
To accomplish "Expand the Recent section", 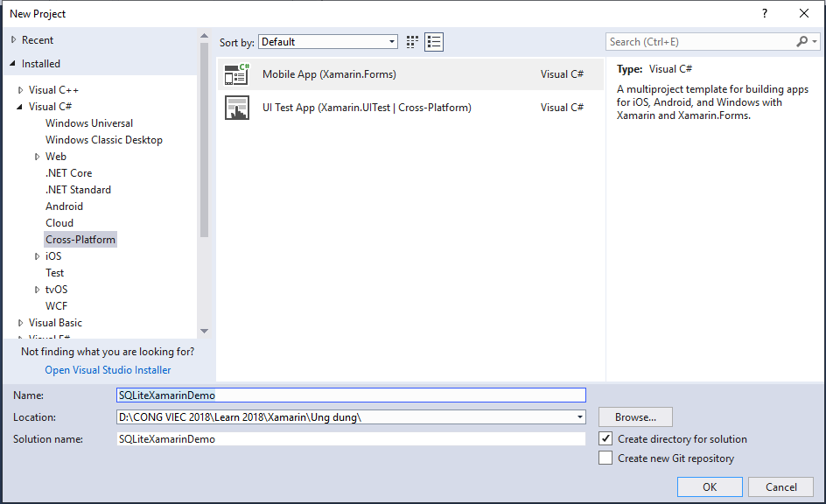I will [x=14, y=40].
